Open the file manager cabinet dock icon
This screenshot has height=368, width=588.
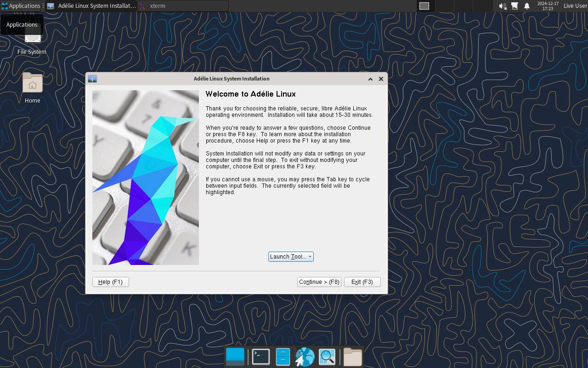point(283,356)
